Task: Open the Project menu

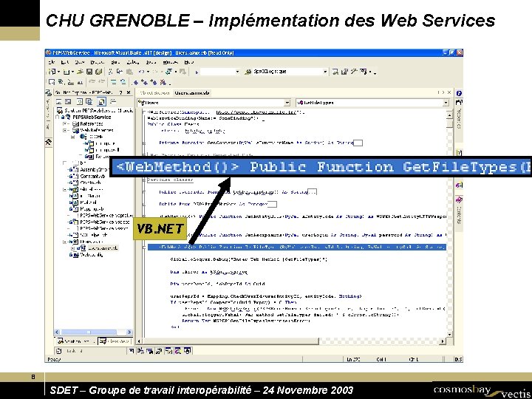Action: (x=98, y=62)
